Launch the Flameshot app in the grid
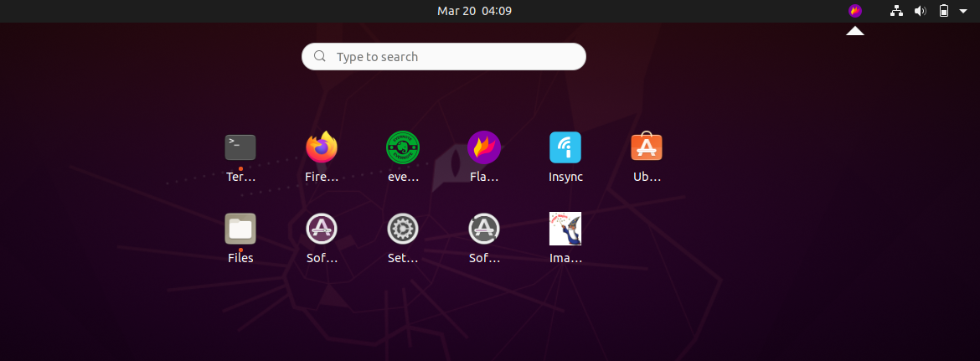980x361 pixels. (x=484, y=147)
